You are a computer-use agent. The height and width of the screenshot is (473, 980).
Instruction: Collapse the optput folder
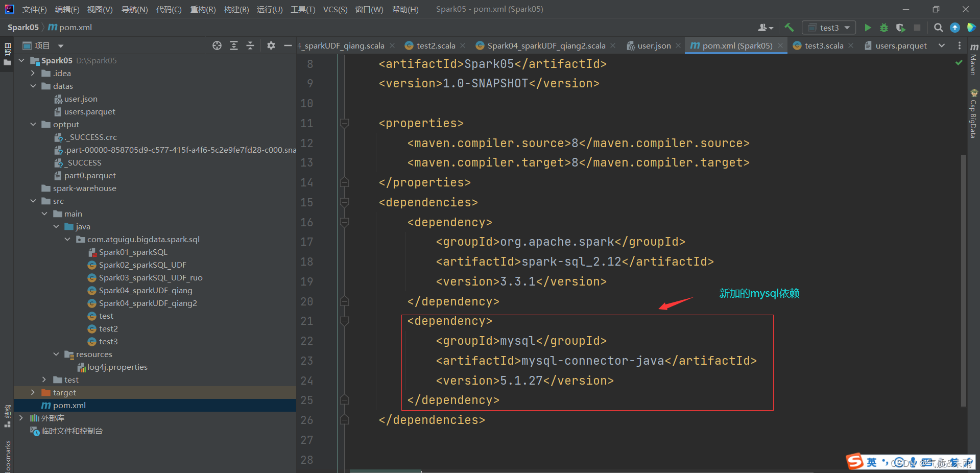pos(33,124)
